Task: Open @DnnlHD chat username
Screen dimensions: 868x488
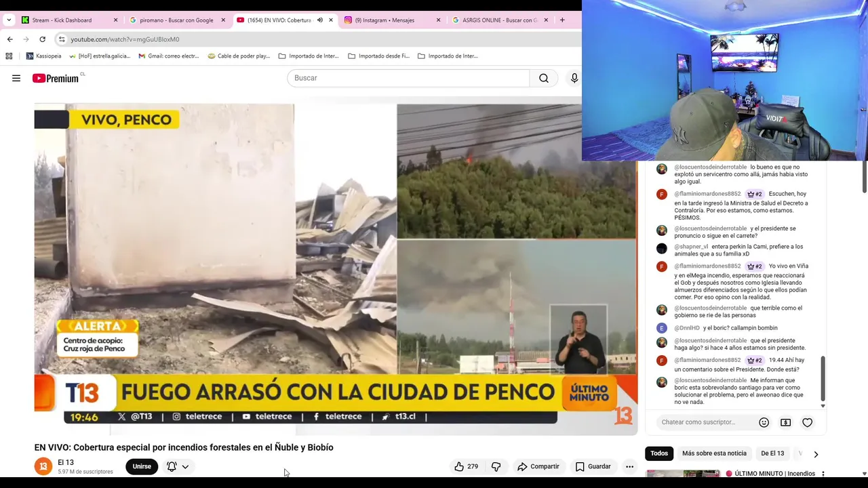Action: 687,328
